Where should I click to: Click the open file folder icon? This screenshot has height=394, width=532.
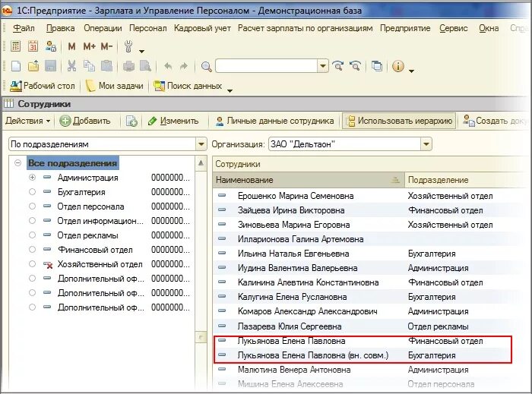click(33, 66)
